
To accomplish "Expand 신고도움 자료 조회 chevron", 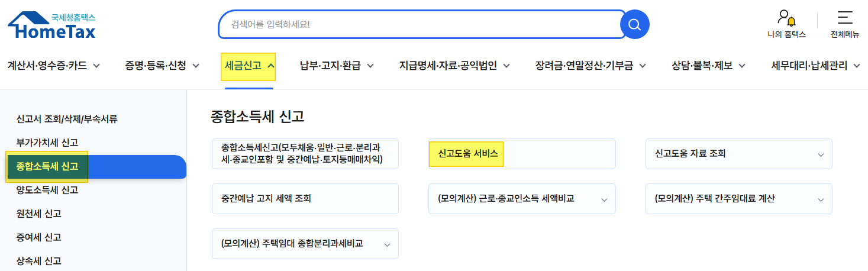I will coord(821,154).
